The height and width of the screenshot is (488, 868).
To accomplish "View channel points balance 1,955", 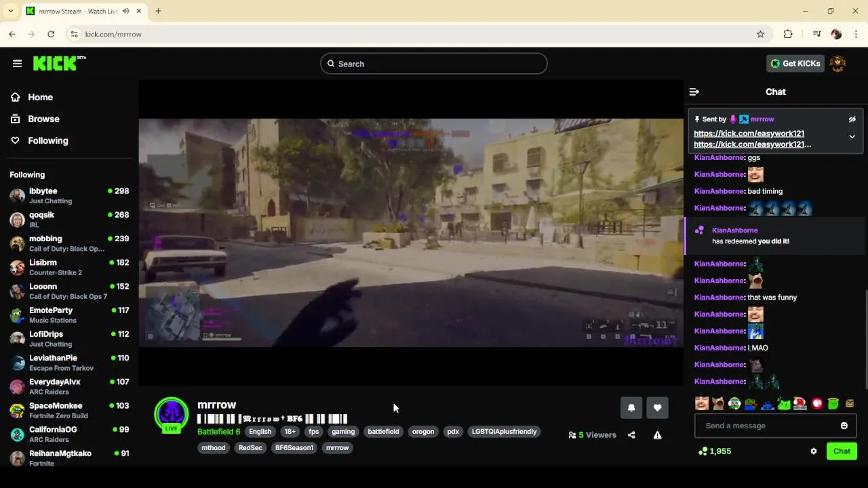I will (715, 451).
